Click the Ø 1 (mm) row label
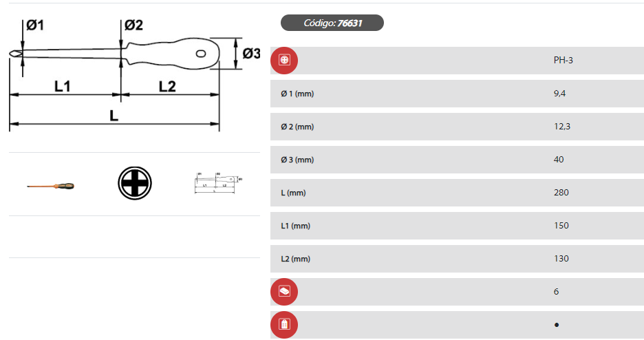The height and width of the screenshot is (340, 644). click(297, 94)
